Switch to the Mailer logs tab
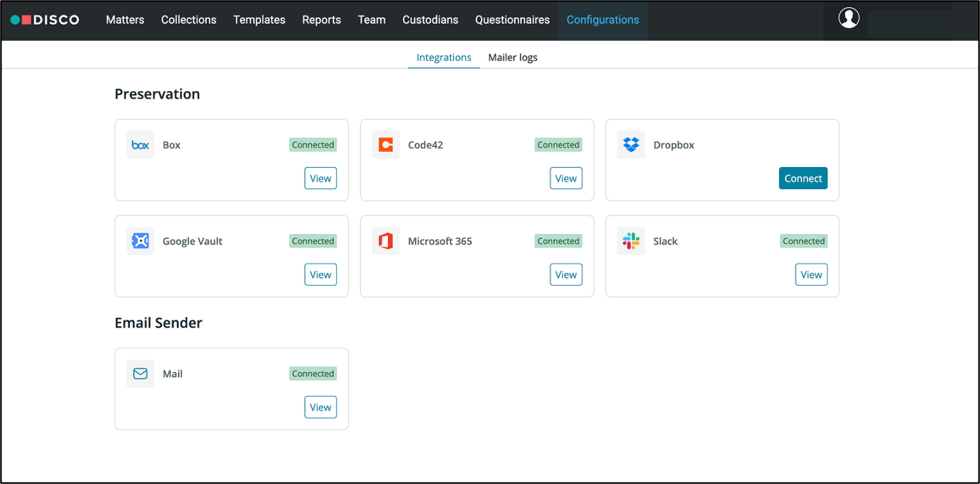Viewport: 980px width, 484px height. (x=512, y=58)
